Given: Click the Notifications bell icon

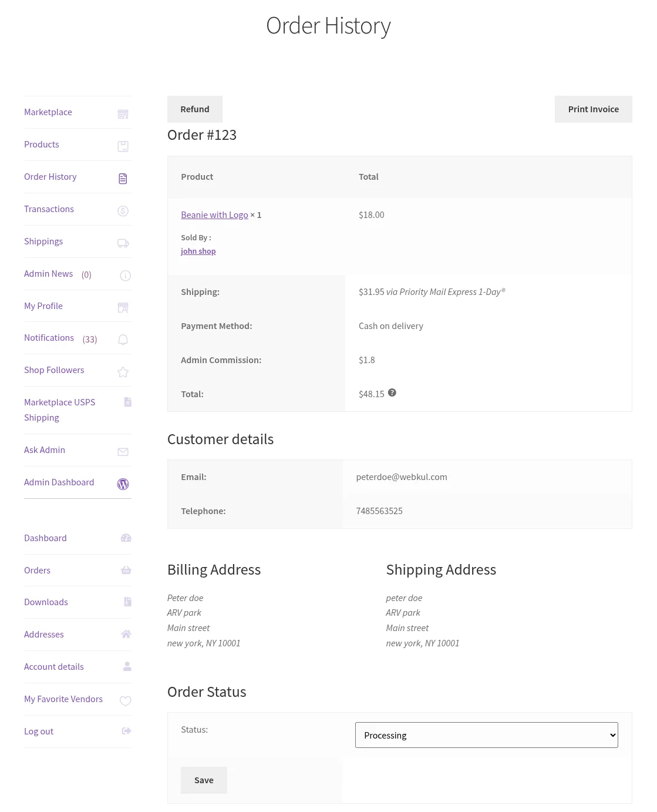Looking at the screenshot, I should coord(123,340).
